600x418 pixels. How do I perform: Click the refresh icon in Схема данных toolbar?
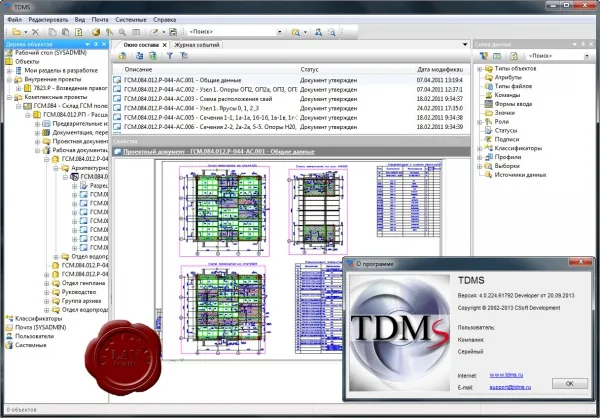[x=514, y=56]
